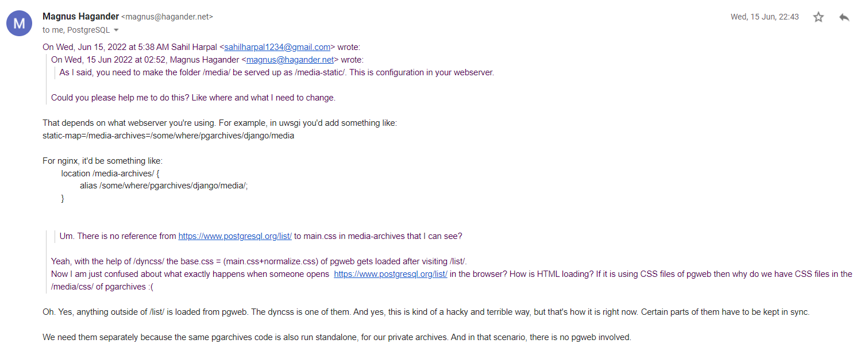Click the paragraph starting 'Oh. Yes, anything outside'
Image resolution: width=868 pixels, height=351 pixels.
[x=425, y=312]
